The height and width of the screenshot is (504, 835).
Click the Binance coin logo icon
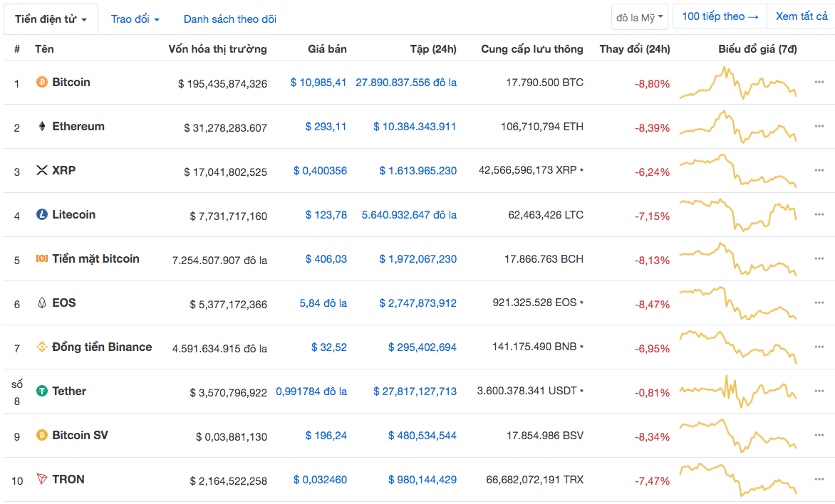click(x=42, y=347)
